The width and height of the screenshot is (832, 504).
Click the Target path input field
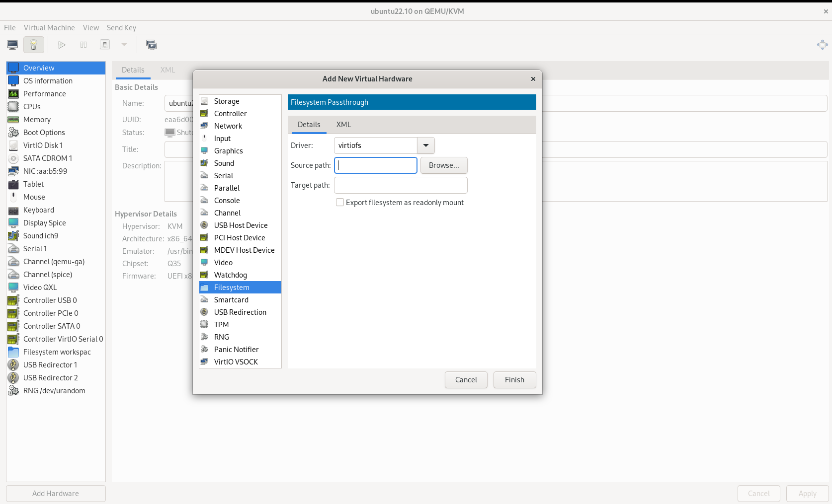click(401, 185)
